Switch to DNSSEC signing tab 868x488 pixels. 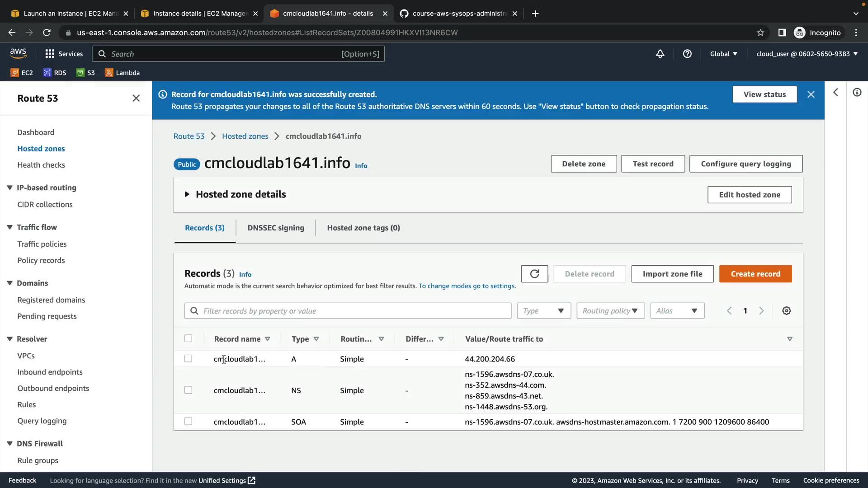click(276, 228)
